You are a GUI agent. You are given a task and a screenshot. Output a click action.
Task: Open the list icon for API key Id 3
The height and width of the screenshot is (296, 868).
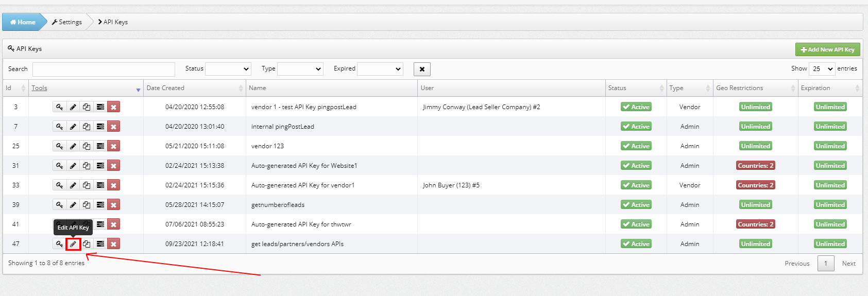click(x=100, y=107)
